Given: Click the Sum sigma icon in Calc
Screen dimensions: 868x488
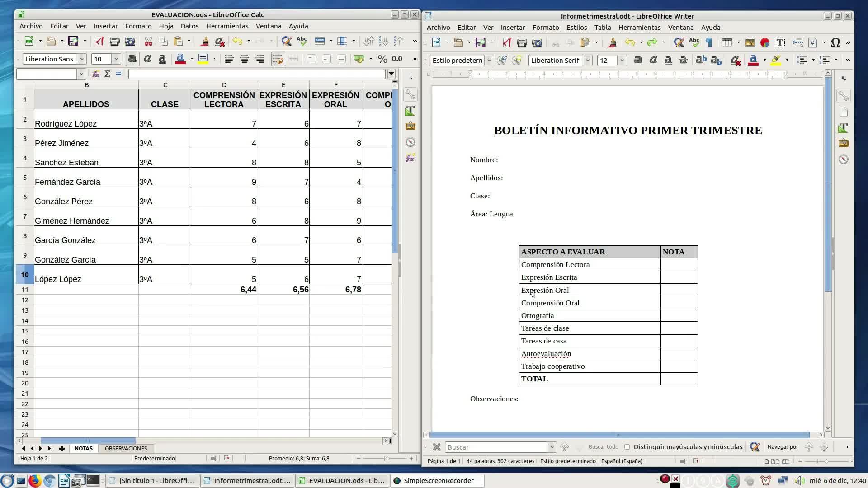Looking at the screenshot, I should [107, 74].
